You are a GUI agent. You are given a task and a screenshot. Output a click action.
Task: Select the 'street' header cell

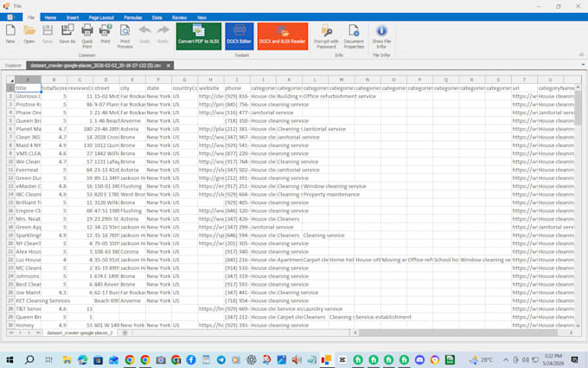click(106, 87)
